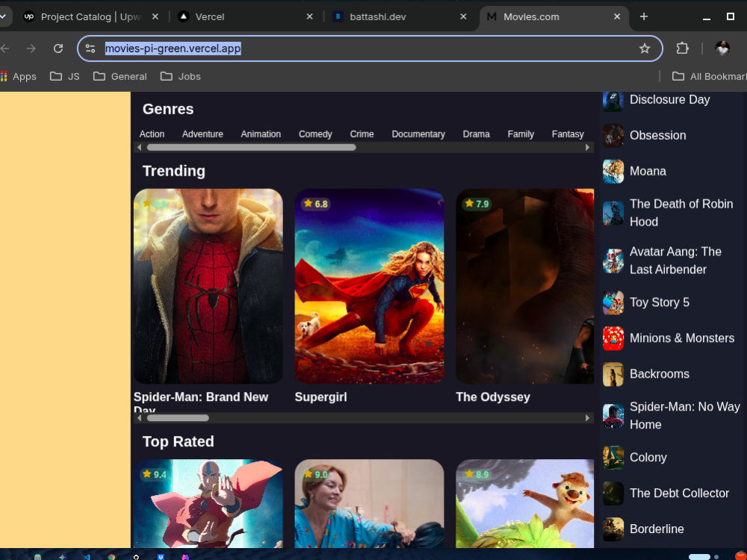
Task: Open the General bookmarks folder
Action: click(x=120, y=76)
